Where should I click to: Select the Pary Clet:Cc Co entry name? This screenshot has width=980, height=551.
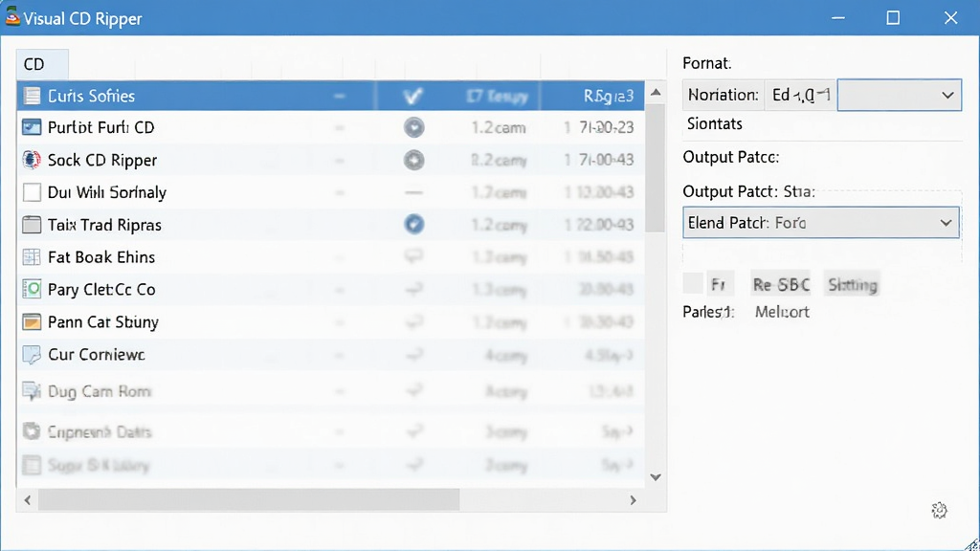101,289
